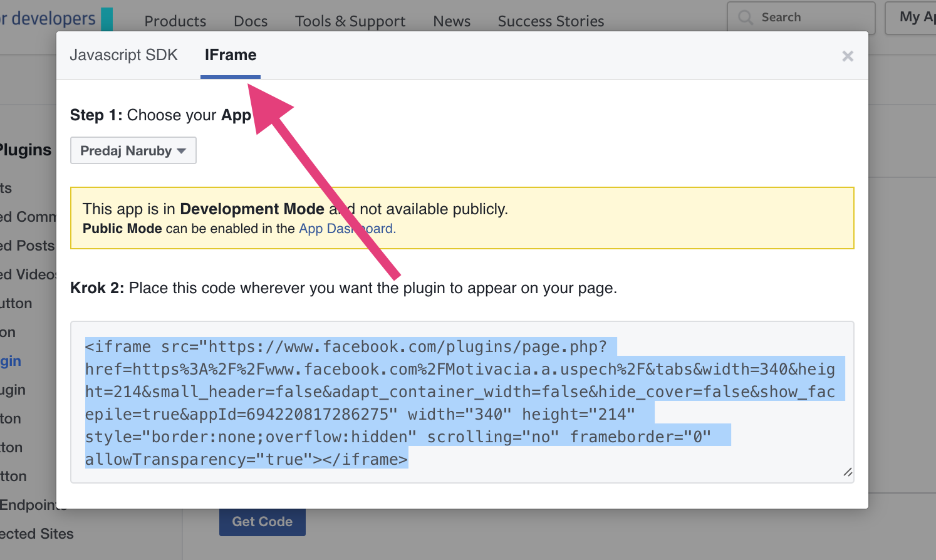The image size is (936, 560).
Task: Click the Development Mode warning text
Action: (x=295, y=209)
